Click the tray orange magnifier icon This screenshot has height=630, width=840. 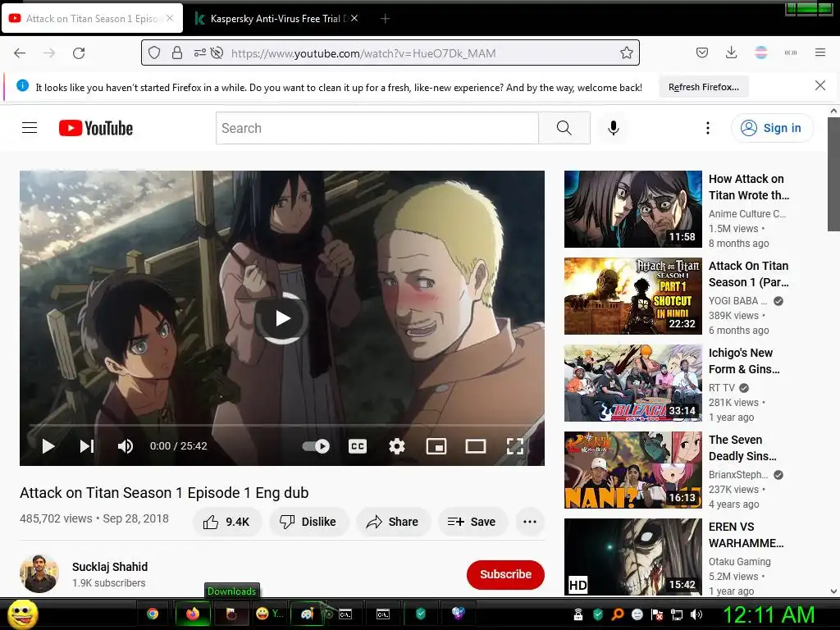[618, 614]
